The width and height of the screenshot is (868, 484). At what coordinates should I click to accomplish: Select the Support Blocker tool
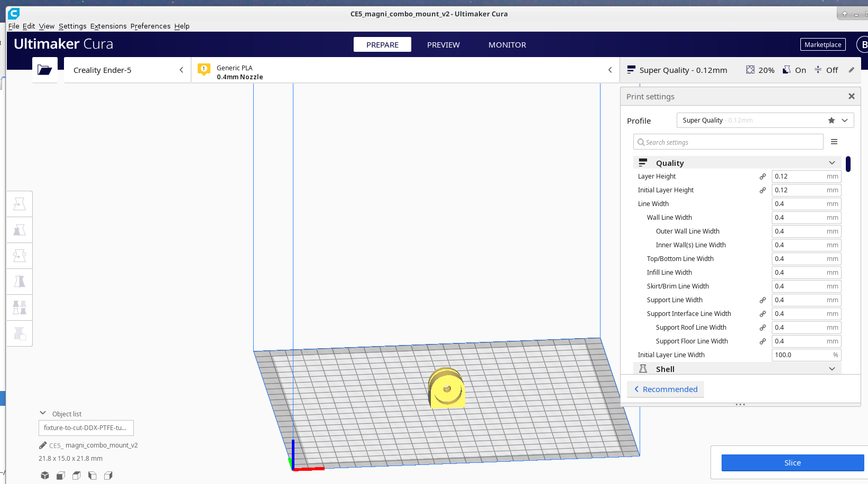pyautogui.click(x=20, y=333)
